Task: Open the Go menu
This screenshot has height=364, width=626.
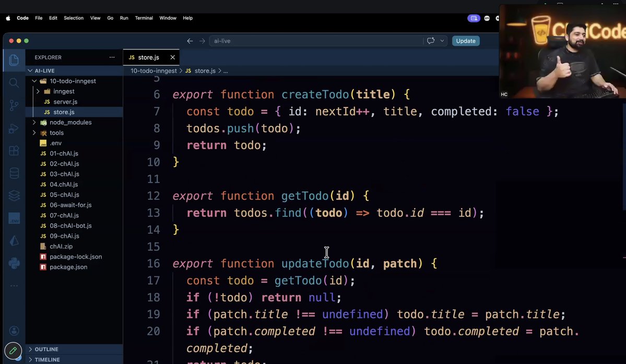Action: [110, 18]
